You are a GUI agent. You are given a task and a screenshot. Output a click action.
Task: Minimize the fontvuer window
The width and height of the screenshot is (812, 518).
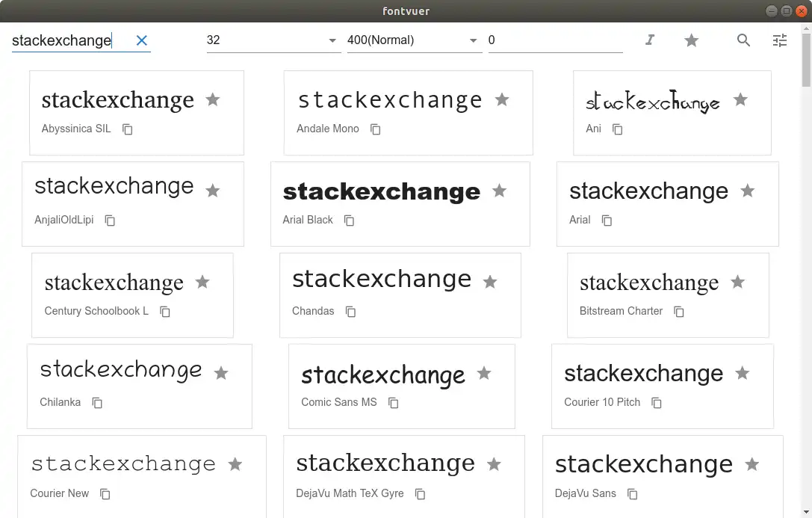click(x=772, y=11)
